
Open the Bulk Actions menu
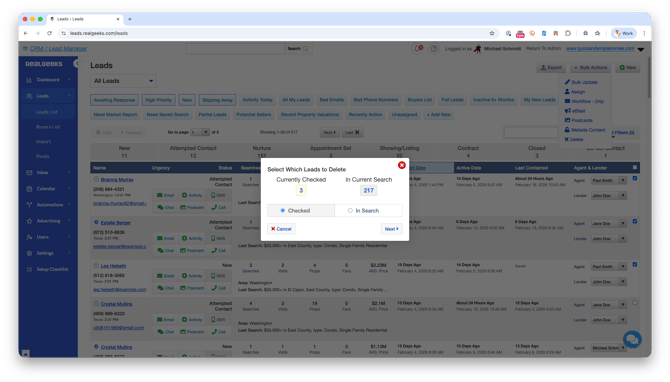(x=590, y=68)
